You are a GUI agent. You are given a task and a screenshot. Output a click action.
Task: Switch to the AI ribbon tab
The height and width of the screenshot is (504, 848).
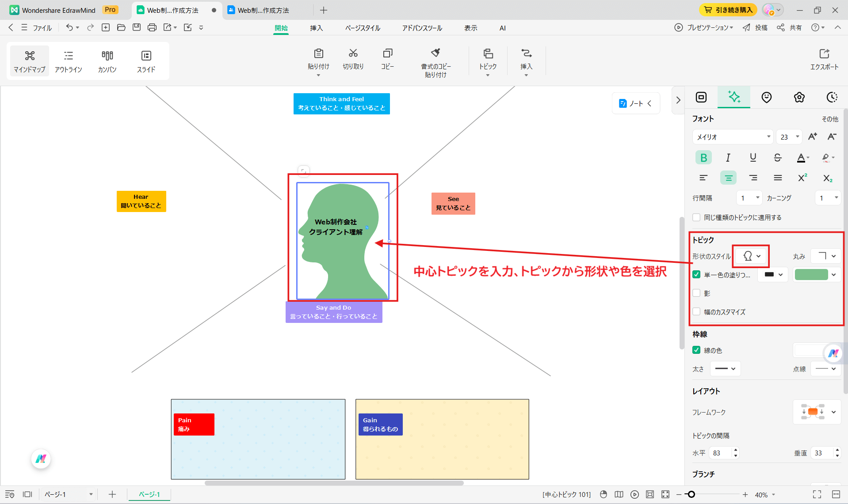[502, 27]
